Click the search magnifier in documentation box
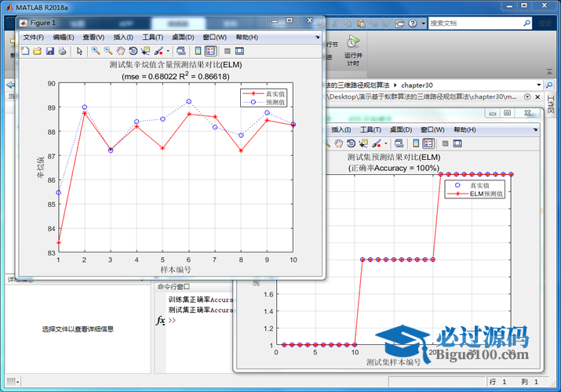The width and height of the screenshot is (561, 392). (x=526, y=24)
